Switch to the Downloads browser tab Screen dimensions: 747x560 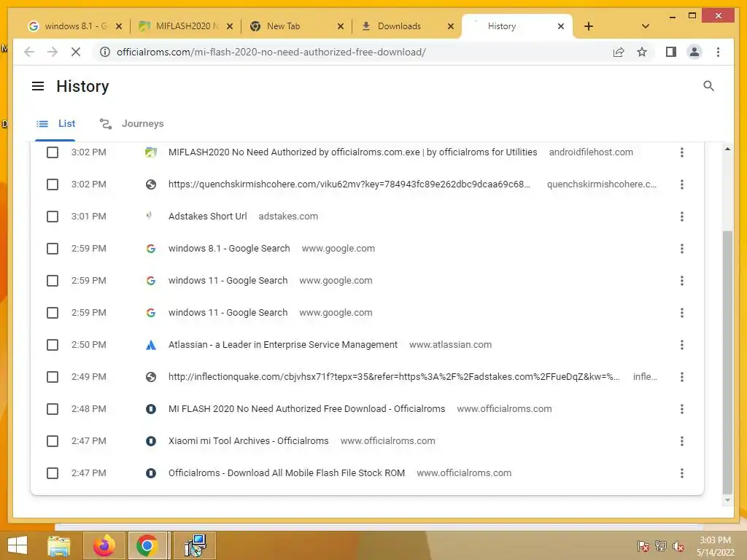coord(406,26)
